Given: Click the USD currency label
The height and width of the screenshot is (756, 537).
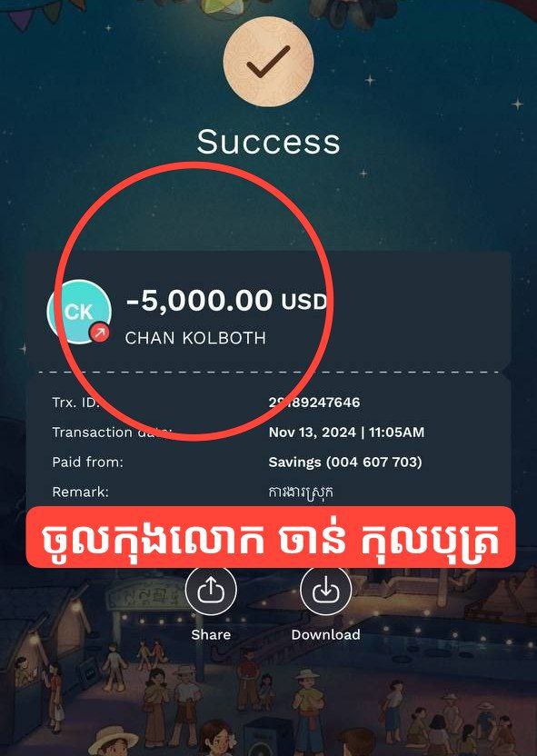Looking at the screenshot, I should click(x=304, y=303).
